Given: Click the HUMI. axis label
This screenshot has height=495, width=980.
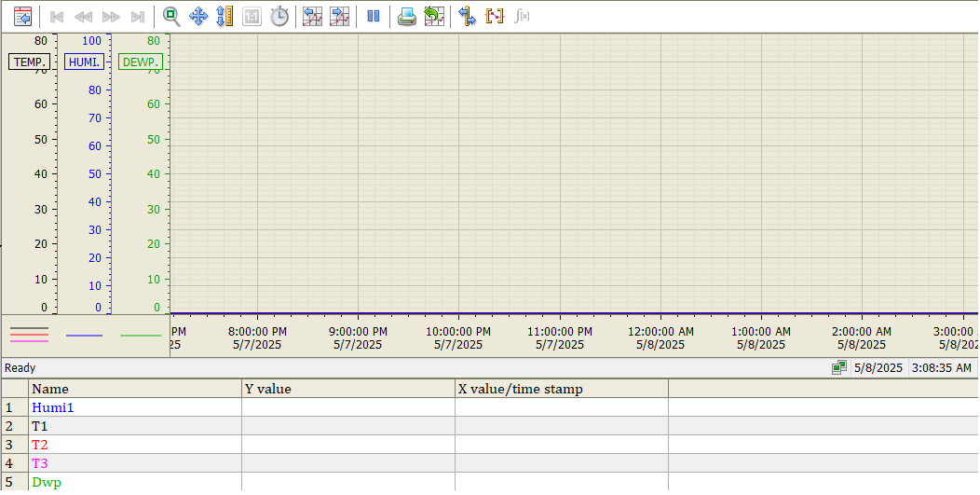Looking at the screenshot, I should (85, 62).
